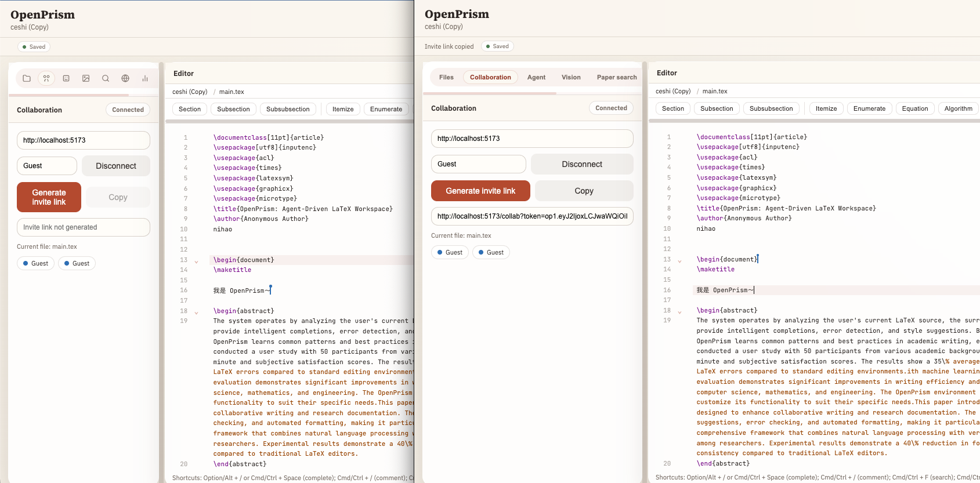The height and width of the screenshot is (483, 980).
Task: Switch to the Files tab in right window
Action: click(x=446, y=77)
